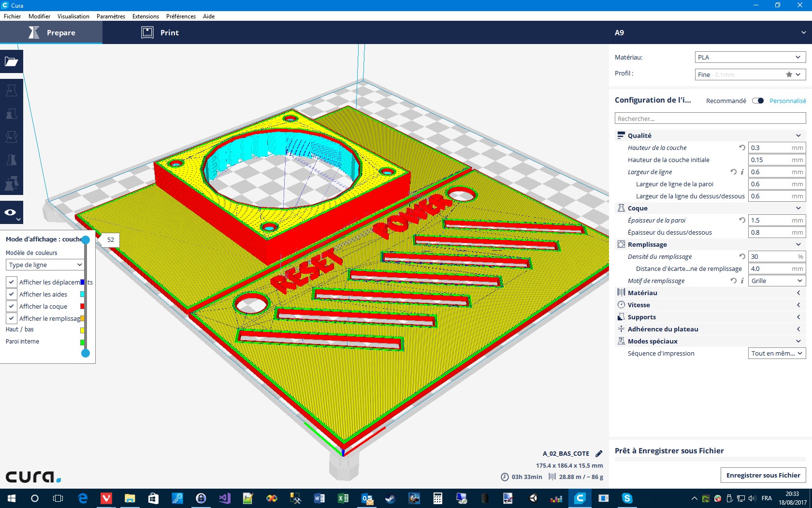This screenshot has width=812, height=508.
Task: Open Excel from the taskbar
Action: (343, 498)
